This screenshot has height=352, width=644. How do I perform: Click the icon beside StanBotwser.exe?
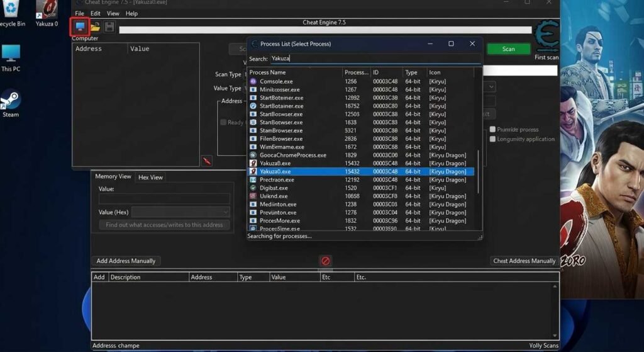click(253, 122)
